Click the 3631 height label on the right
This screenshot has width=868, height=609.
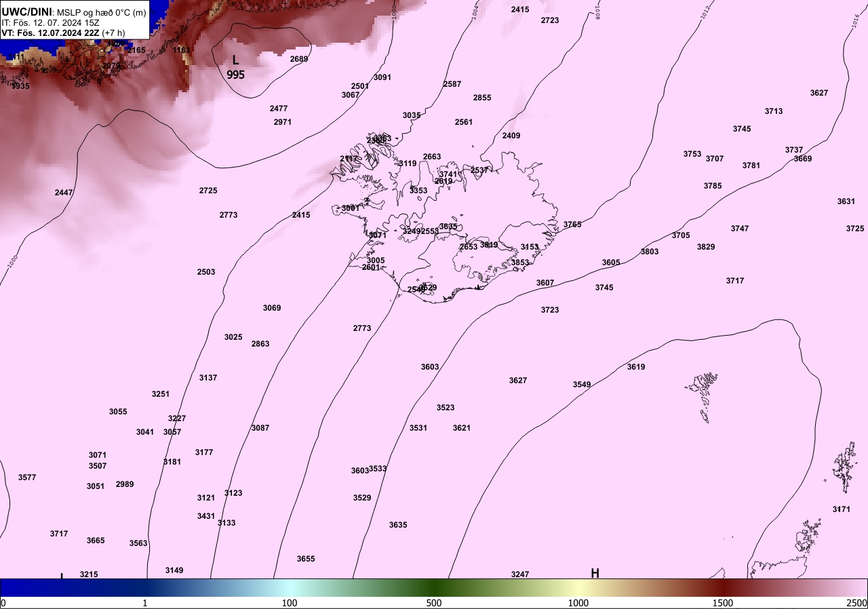[846, 201]
